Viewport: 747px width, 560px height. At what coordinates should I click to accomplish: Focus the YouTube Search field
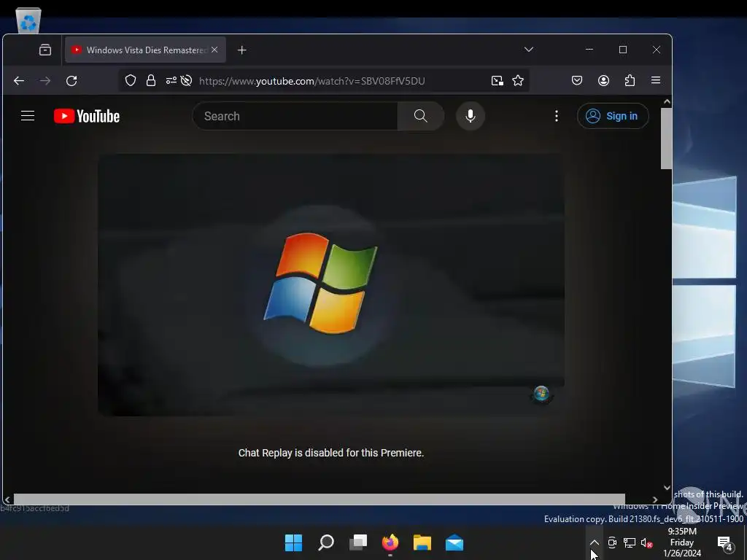tap(295, 116)
